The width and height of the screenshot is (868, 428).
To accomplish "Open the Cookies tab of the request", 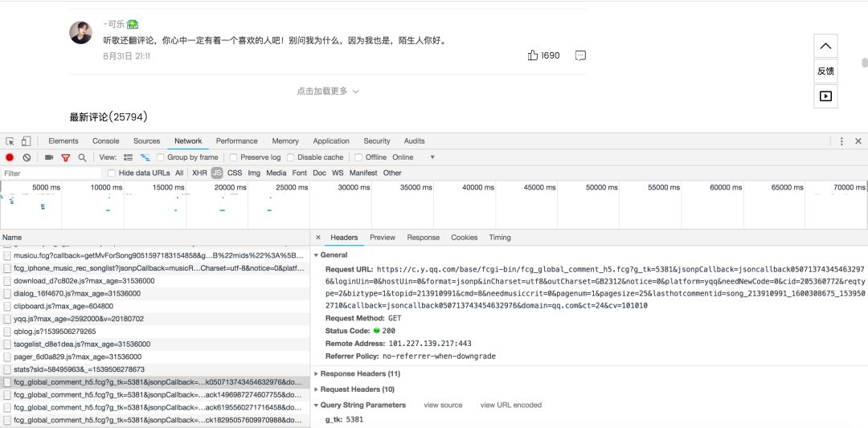I will click(464, 237).
